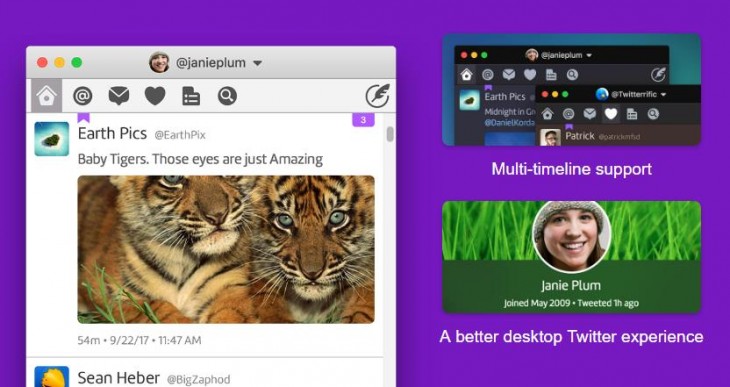This screenshot has width=730, height=387.
Task: Click the Home icon in the @Twitterrific window
Action: tap(547, 114)
